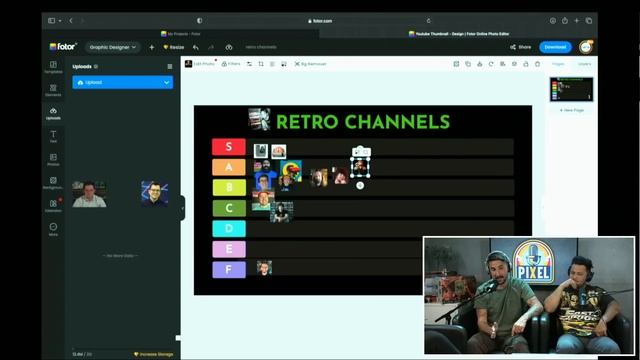The image size is (640, 360).
Task: Click the rotate handle below the selected image
Action: tap(360, 185)
